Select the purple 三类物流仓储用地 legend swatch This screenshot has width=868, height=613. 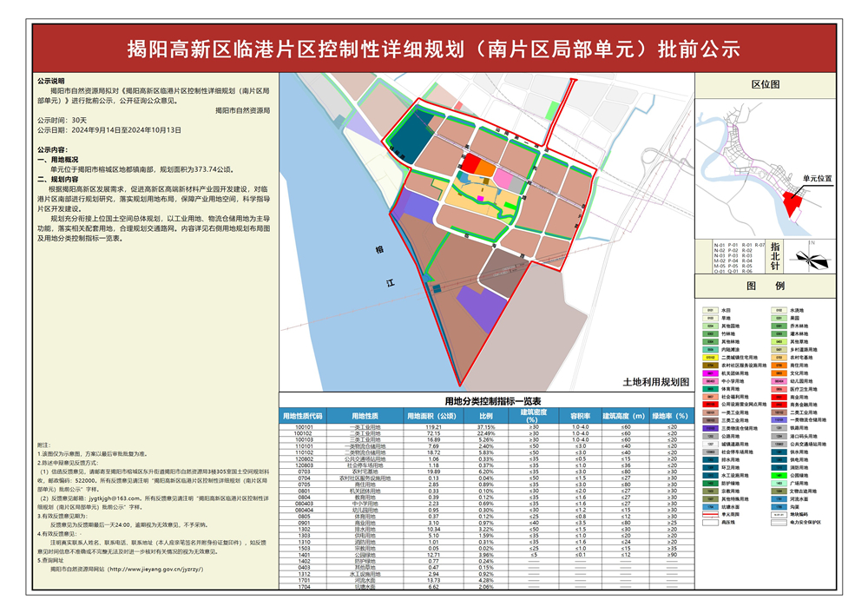710,428
